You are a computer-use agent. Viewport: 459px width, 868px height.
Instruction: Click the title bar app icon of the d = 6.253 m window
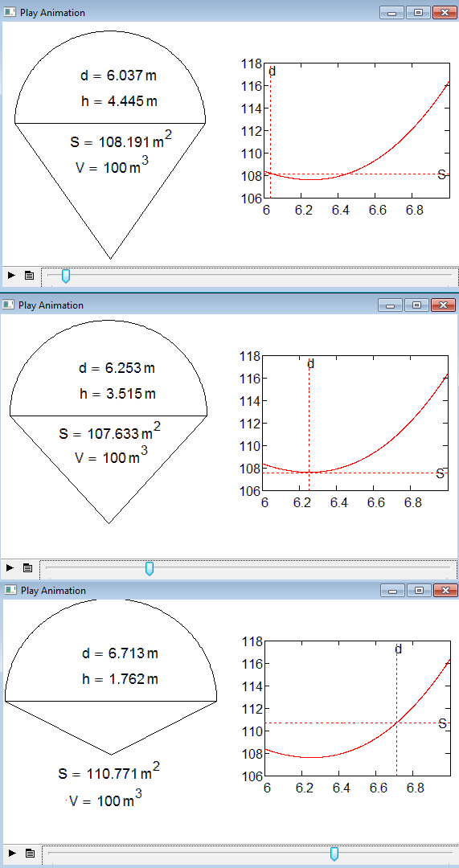[8, 305]
